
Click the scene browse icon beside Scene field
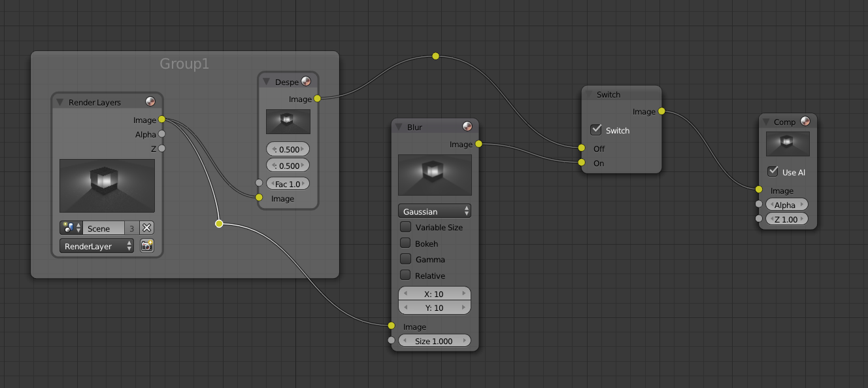click(x=71, y=228)
